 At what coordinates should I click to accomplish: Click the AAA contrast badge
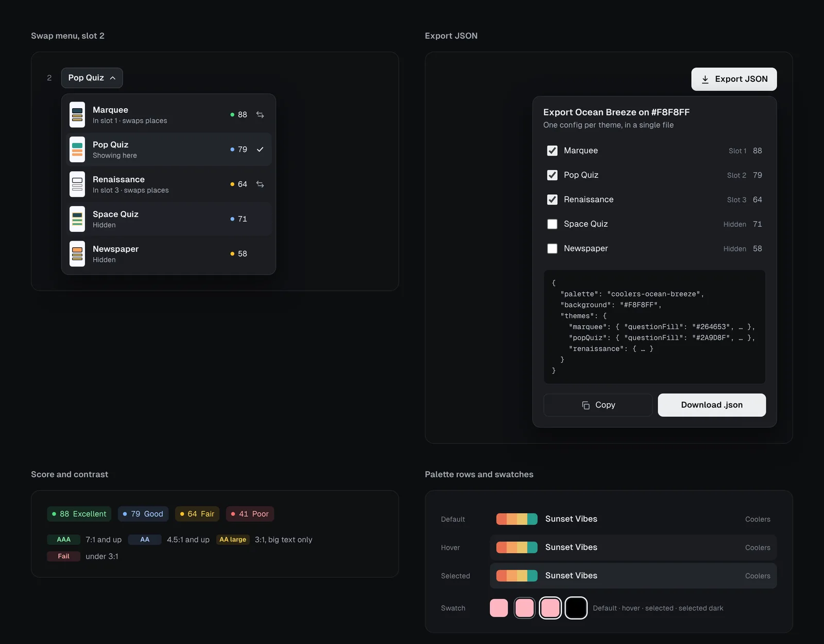[63, 539]
